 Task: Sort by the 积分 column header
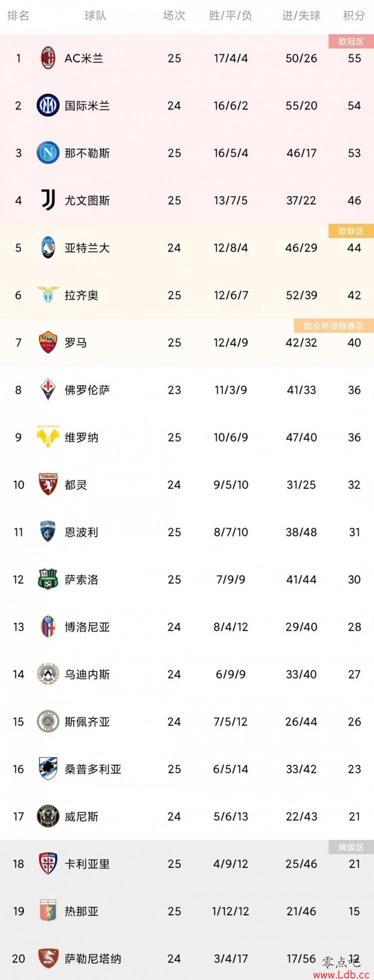pyautogui.click(x=354, y=16)
